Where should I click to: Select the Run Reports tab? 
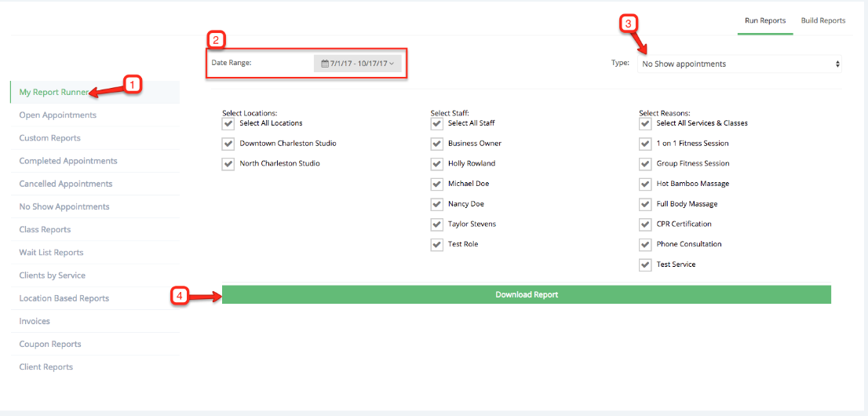pyautogui.click(x=764, y=20)
